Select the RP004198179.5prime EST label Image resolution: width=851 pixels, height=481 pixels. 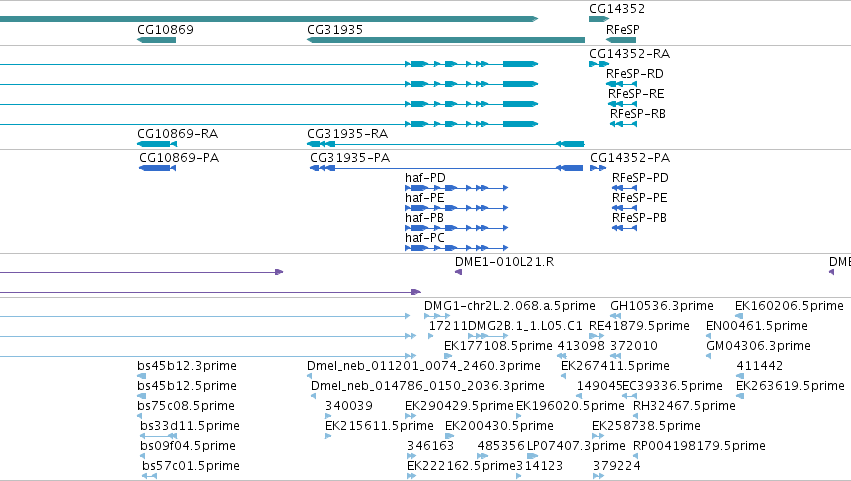[699, 446]
